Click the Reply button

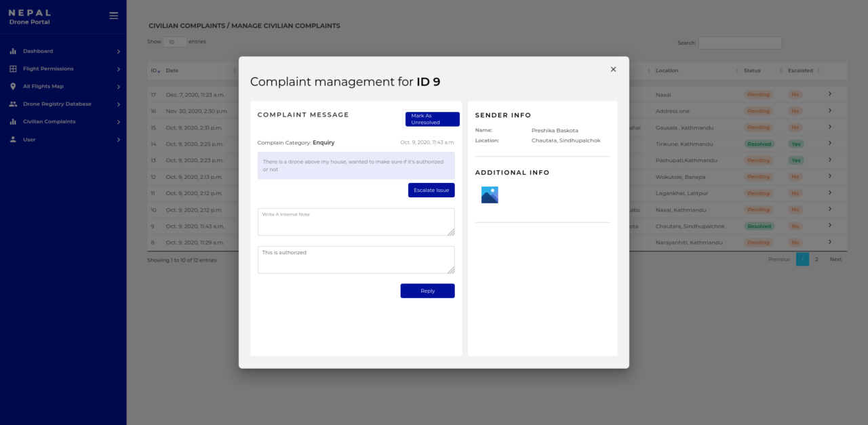[x=427, y=291]
